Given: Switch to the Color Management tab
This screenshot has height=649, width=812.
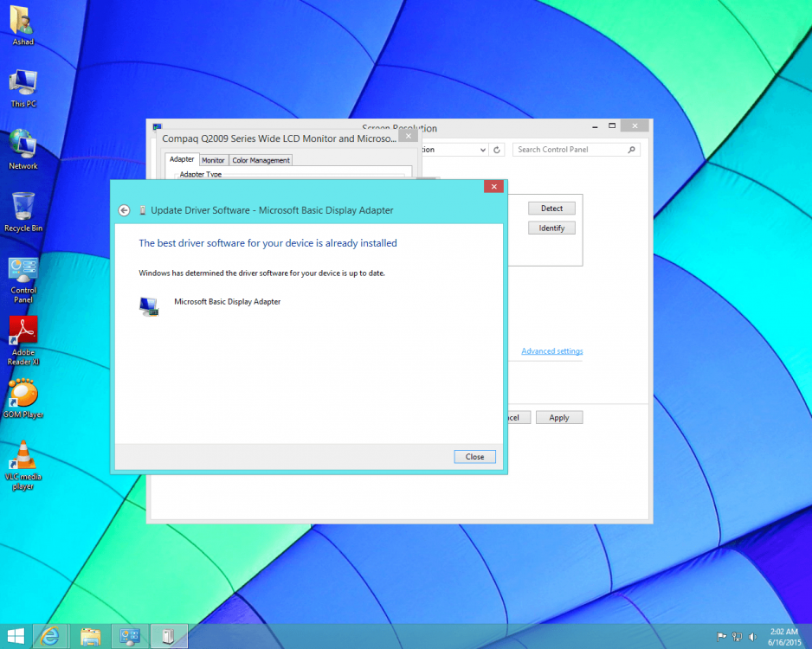Looking at the screenshot, I should (261, 160).
